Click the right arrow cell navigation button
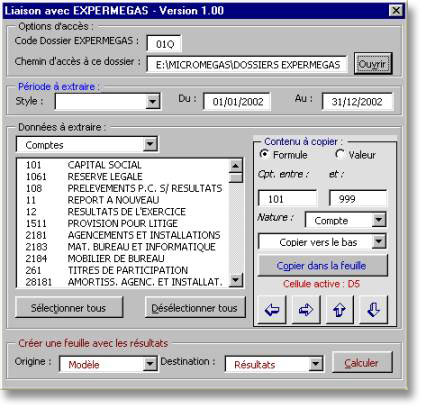 click(x=306, y=310)
